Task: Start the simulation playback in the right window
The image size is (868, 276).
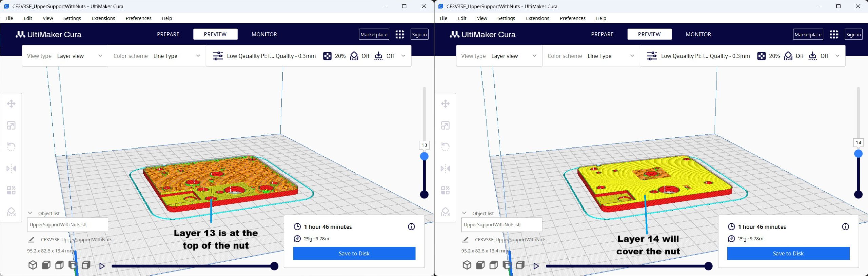Action: tap(536, 266)
